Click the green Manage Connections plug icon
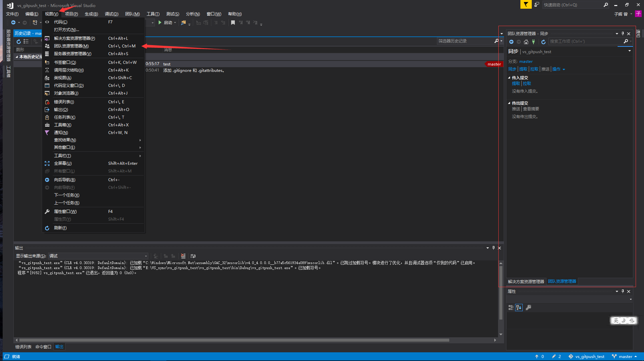The image size is (644, 361). tap(533, 42)
